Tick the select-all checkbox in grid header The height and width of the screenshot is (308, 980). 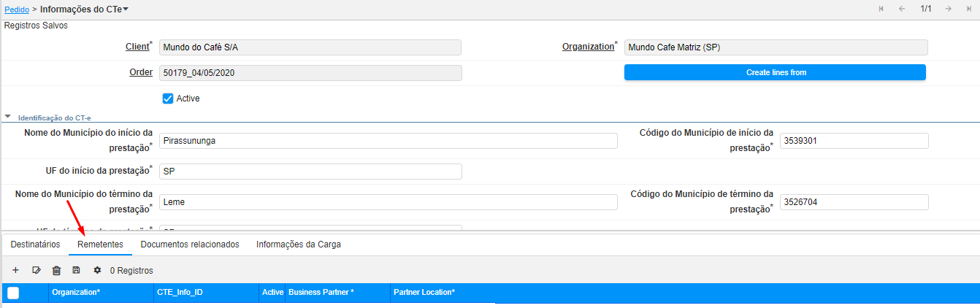coord(13,293)
